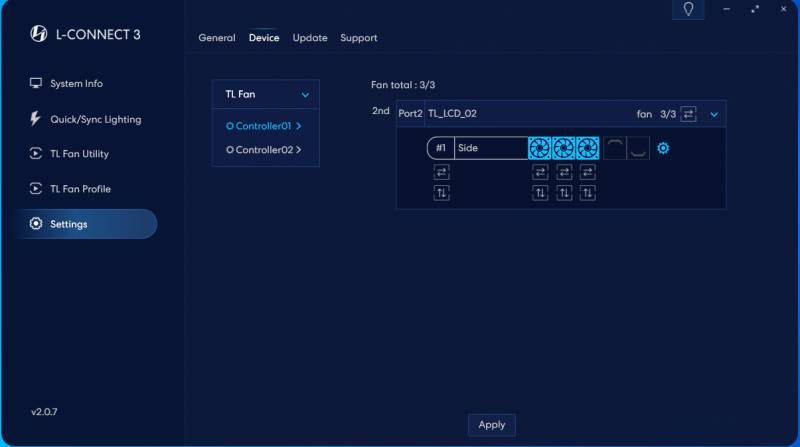Open Quick/Sync Lighting
800x447 pixels.
(86, 119)
